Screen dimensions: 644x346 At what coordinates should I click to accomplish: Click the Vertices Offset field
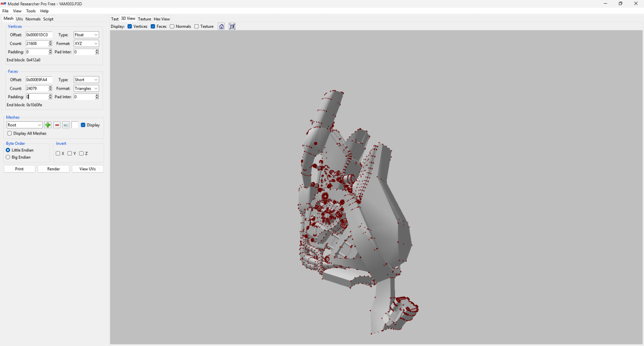[x=39, y=35]
